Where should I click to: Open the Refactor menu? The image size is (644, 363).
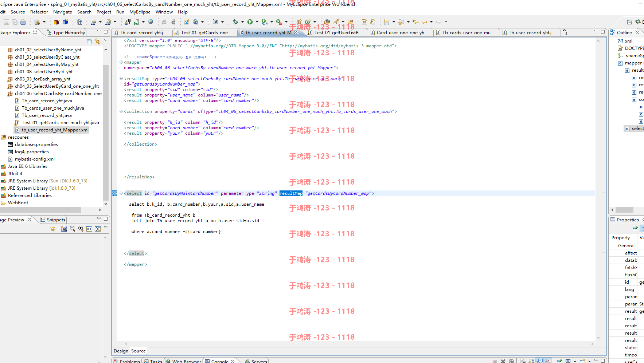(39, 12)
